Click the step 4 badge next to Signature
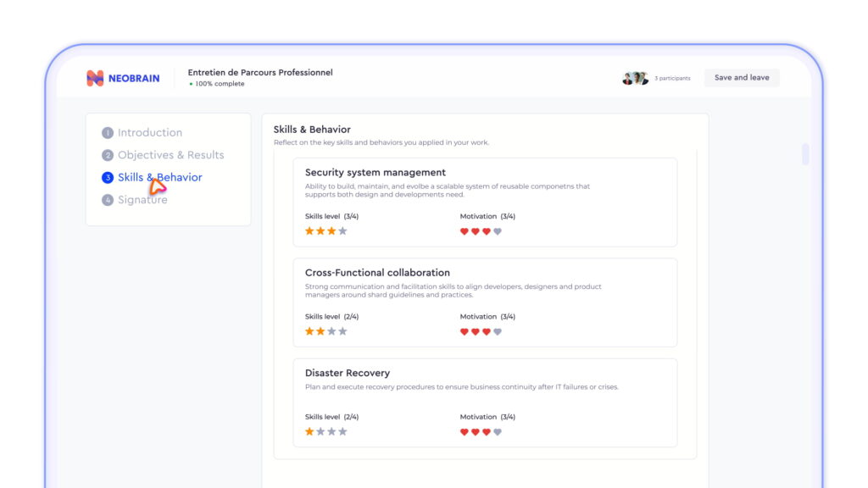The width and height of the screenshot is (868, 488). (x=108, y=199)
